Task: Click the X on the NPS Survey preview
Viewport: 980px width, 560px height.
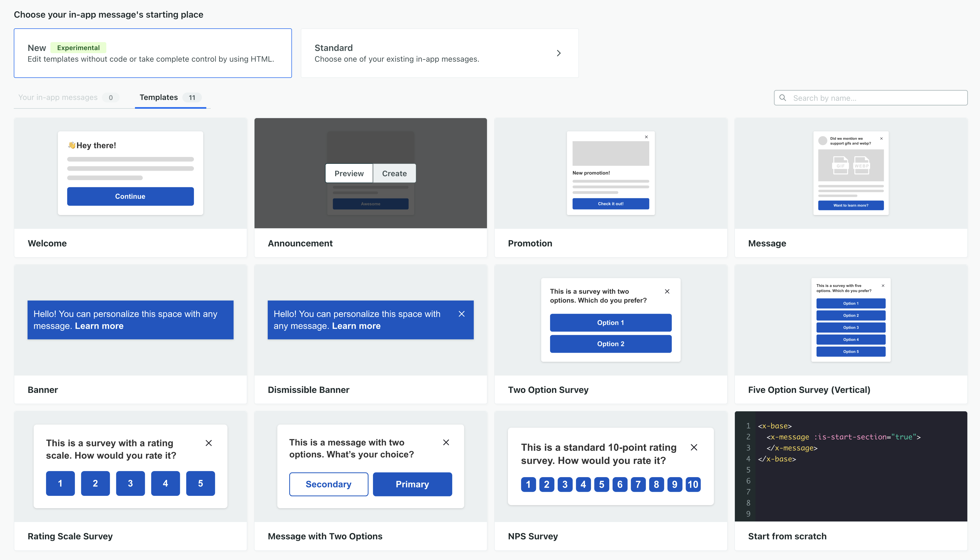Action: tap(694, 447)
